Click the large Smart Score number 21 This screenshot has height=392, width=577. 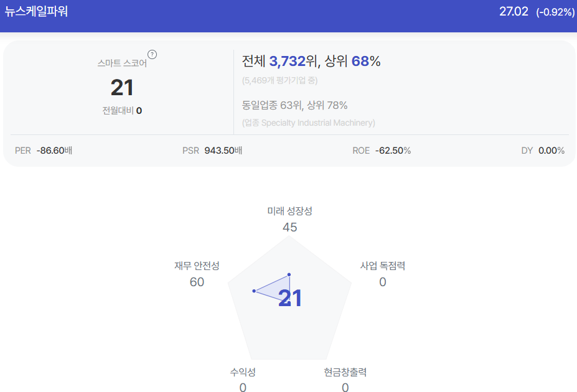[122, 88]
